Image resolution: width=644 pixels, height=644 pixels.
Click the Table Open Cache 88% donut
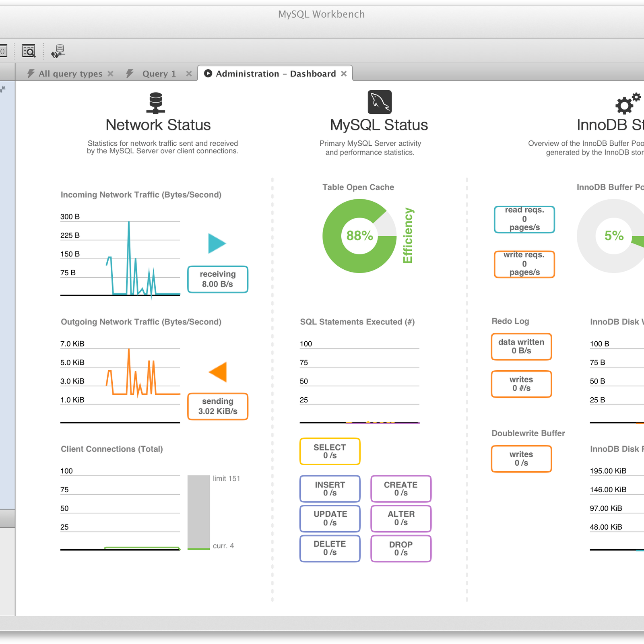(359, 236)
